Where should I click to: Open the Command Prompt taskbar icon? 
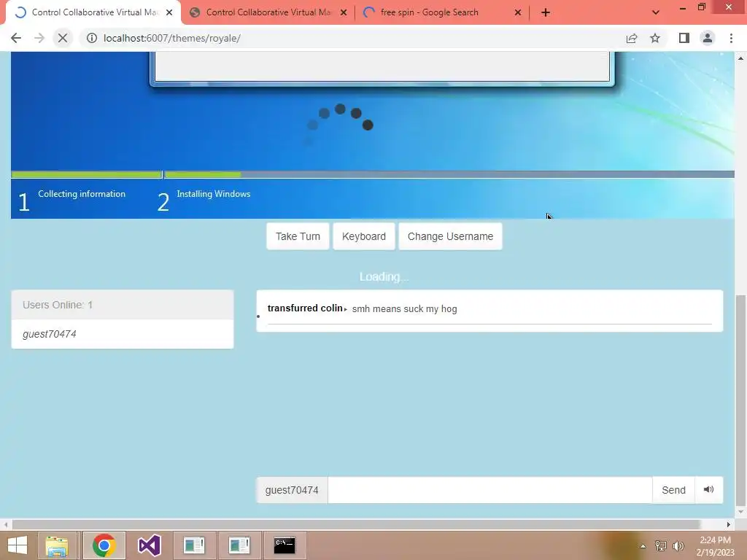pyautogui.click(x=285, y=545)
